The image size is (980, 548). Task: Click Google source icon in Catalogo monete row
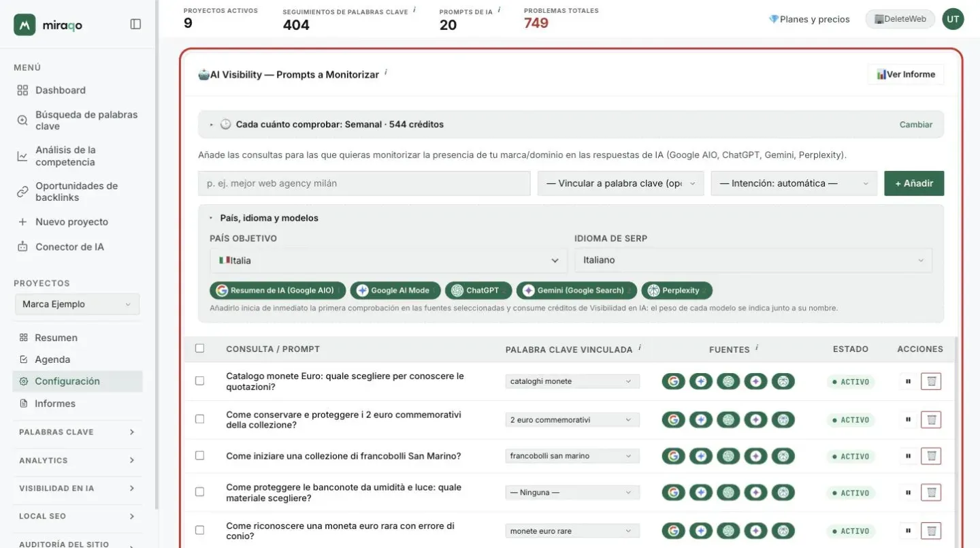pyautogui.click(x=674, y=381)
